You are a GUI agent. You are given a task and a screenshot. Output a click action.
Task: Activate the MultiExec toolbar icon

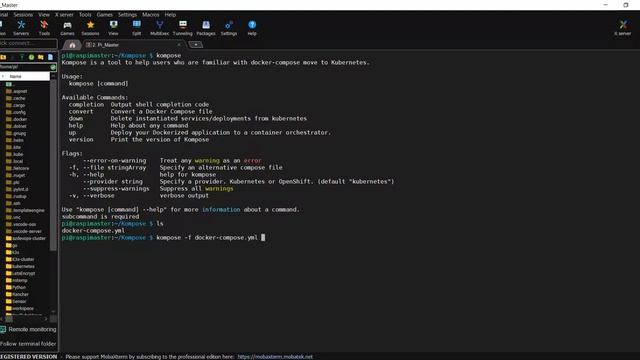tap(160, 28)
